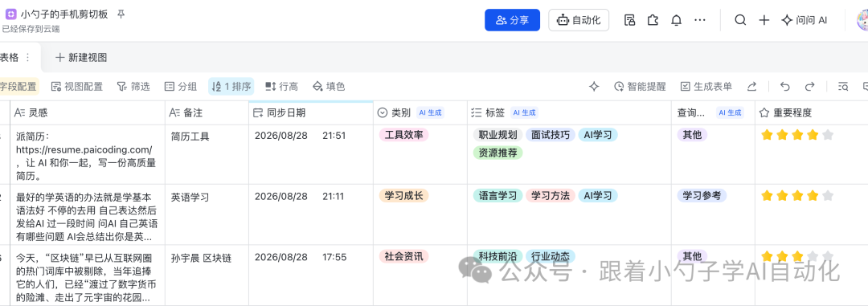The width and height of the screenshot is (868, 306).
Task: Open the 自动化 automation button
Action: [579, 20]
